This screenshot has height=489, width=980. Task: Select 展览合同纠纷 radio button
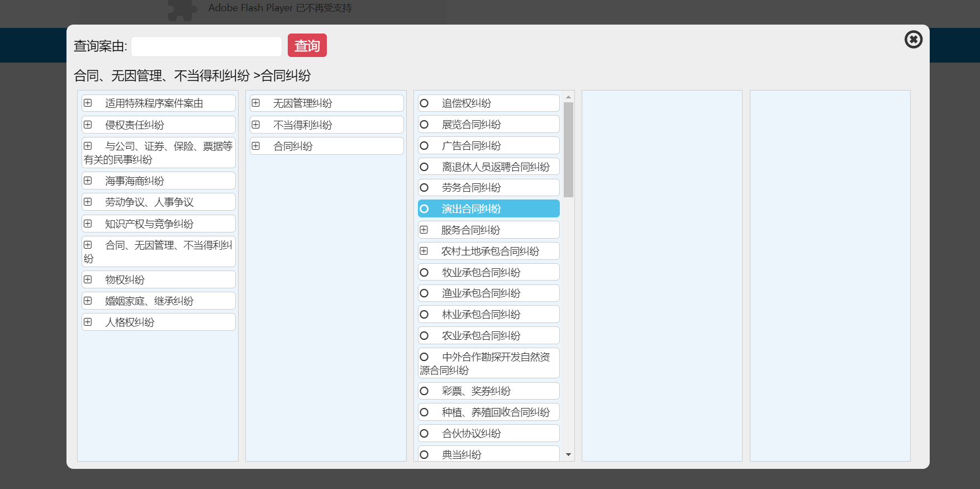[424, 125]
